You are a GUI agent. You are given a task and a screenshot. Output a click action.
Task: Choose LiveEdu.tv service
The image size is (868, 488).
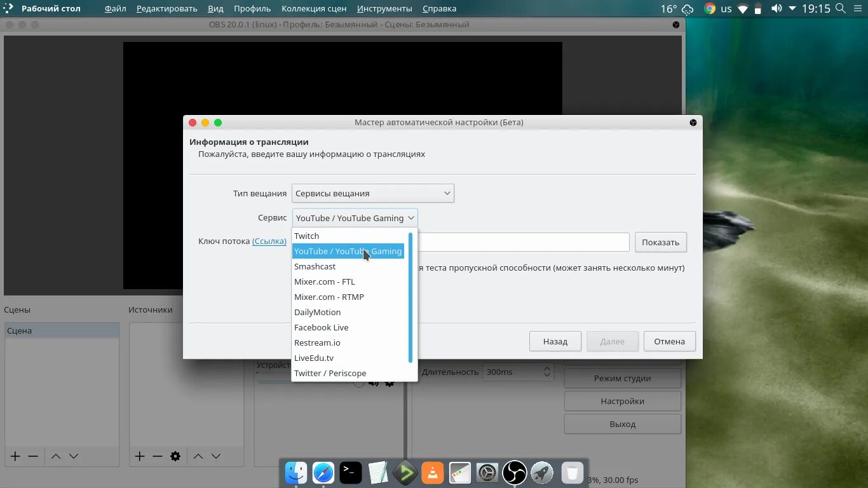[x=348, y=358]
